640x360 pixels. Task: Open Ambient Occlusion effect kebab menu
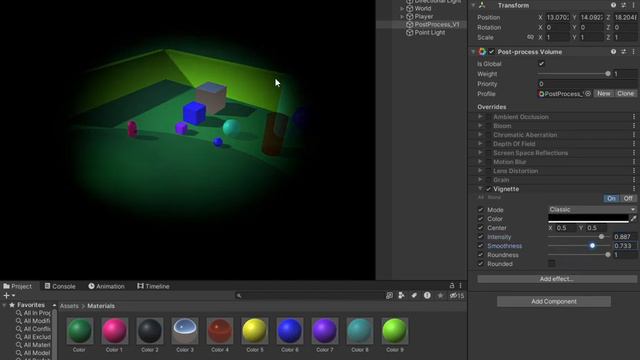pyautogui.click(x=634, y=117)
